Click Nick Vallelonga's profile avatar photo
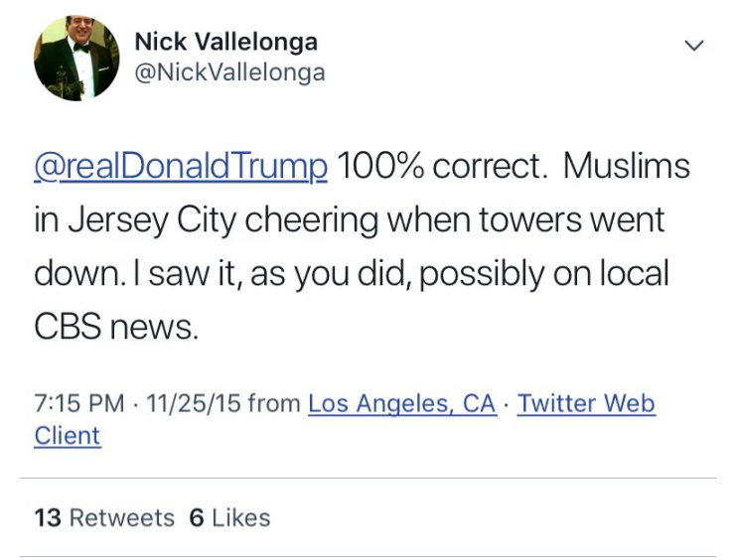Image resolution: width=738 pixels, height=560 pixels. (76, 59)
